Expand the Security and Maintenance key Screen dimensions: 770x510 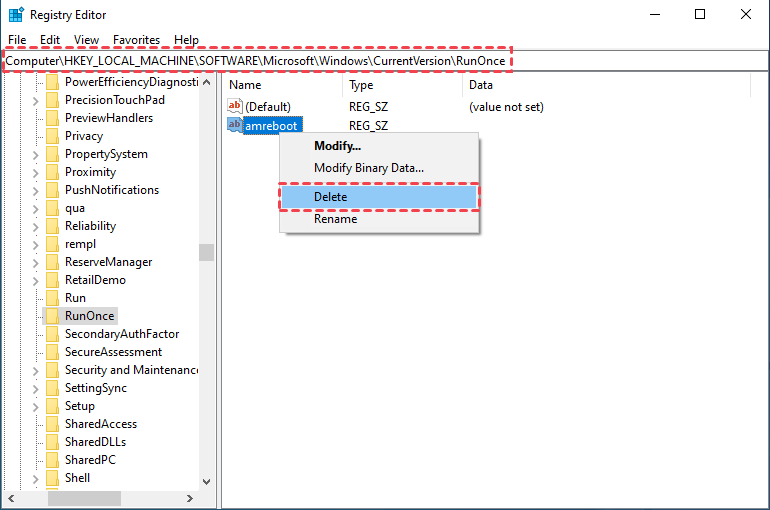35,371
